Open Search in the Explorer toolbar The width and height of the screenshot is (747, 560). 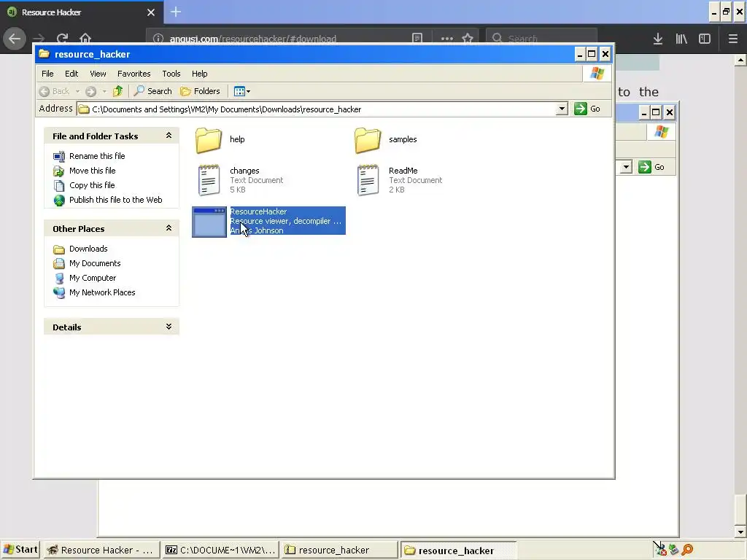tap(152, 91)
